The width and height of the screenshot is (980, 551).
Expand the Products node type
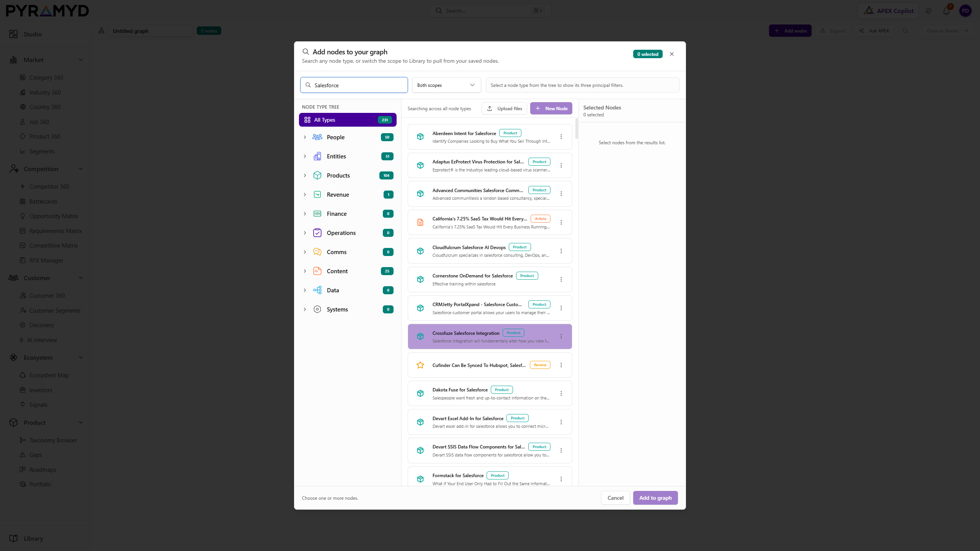tap(305, 175)
